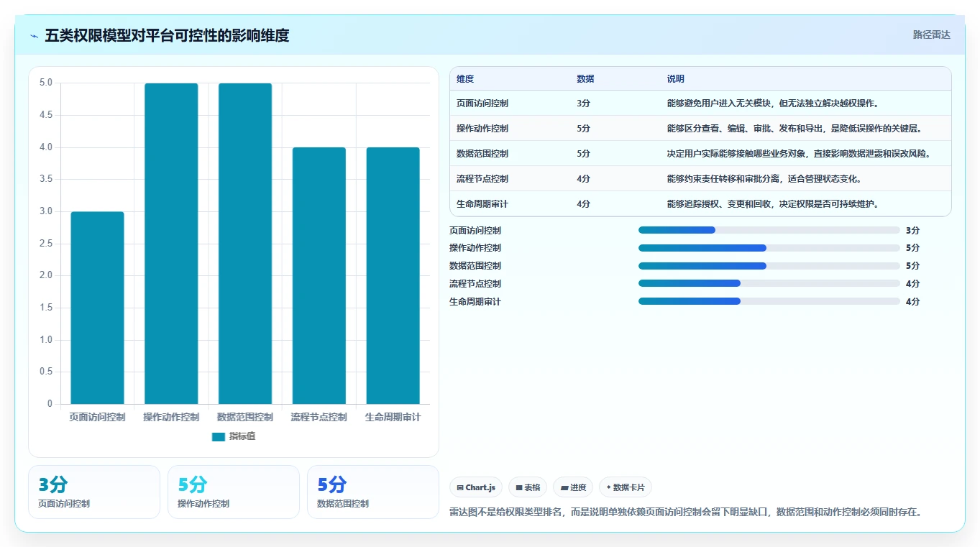Screen dimensions: 980x547
Task: Click the 操作动作控制 bar in the chart
Action: click(x=171, y=244)
